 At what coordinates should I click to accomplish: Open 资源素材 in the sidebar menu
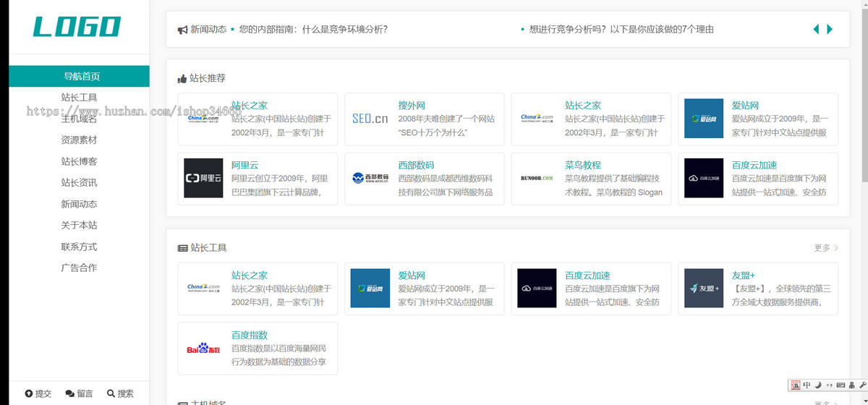(x=79, y=140)
